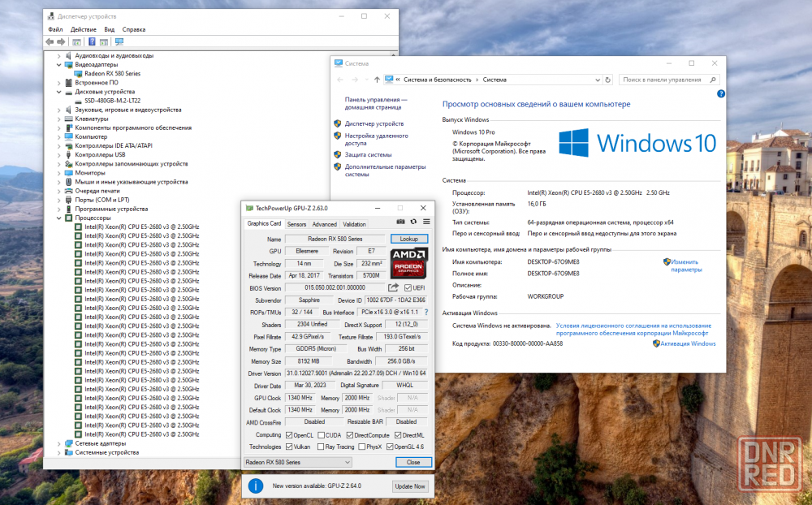This screenshot has height=505, width=812.
Task: Click the Lookup button in GPU-Z
Action: click(408, 239)
